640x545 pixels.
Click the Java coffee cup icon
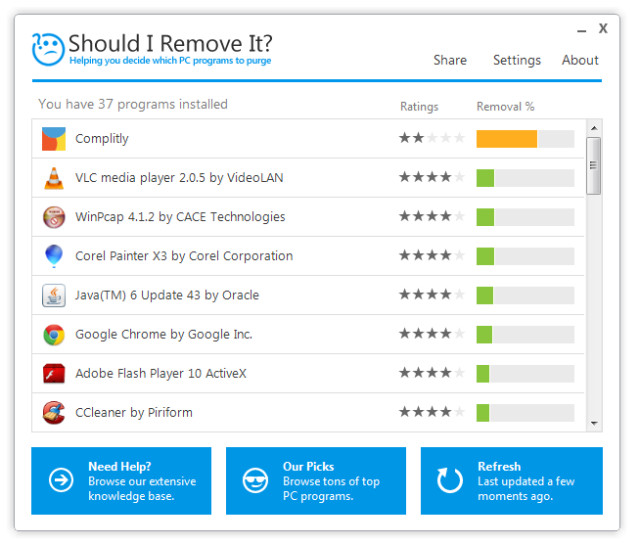[54, 295]
